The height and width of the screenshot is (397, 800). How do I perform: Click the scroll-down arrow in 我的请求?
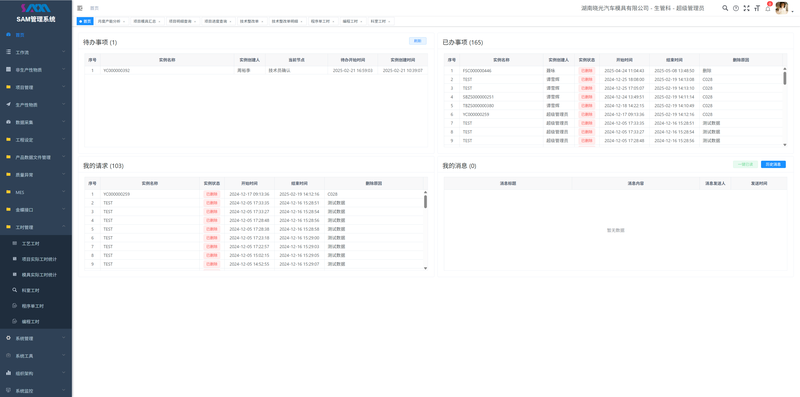click(426, 267)
